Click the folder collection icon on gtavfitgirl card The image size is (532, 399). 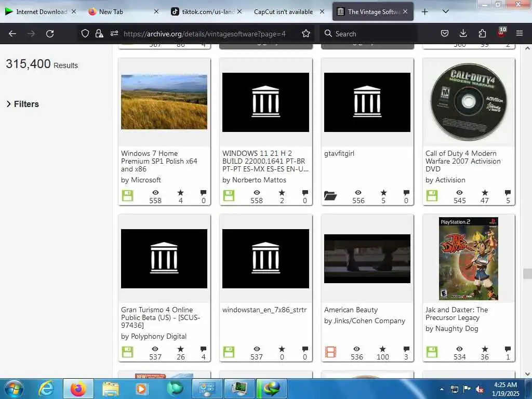point(330,196)
